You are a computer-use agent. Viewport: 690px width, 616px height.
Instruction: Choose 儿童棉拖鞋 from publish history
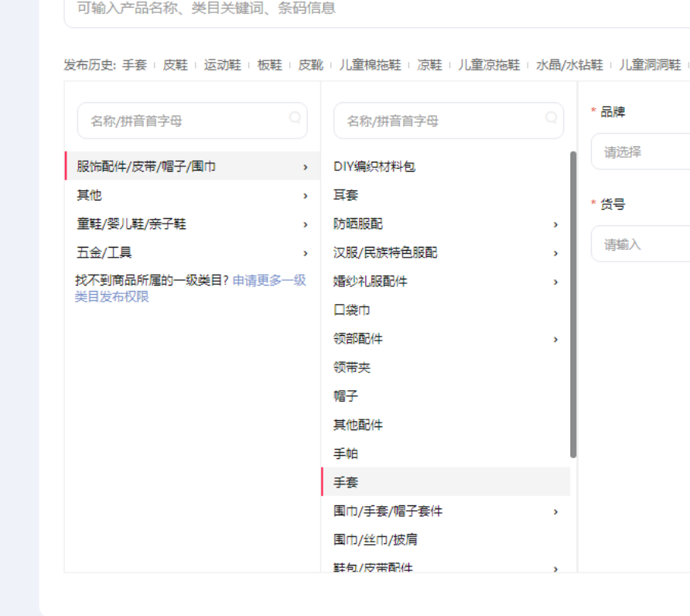370,65
